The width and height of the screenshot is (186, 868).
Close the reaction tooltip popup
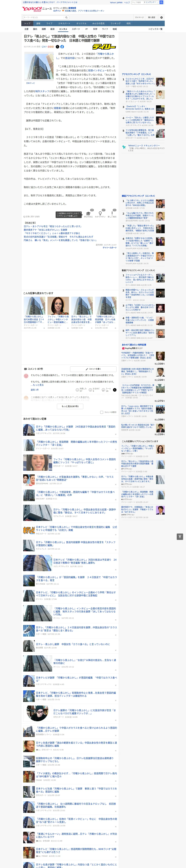pyautogui.click(x=80, y=213)
